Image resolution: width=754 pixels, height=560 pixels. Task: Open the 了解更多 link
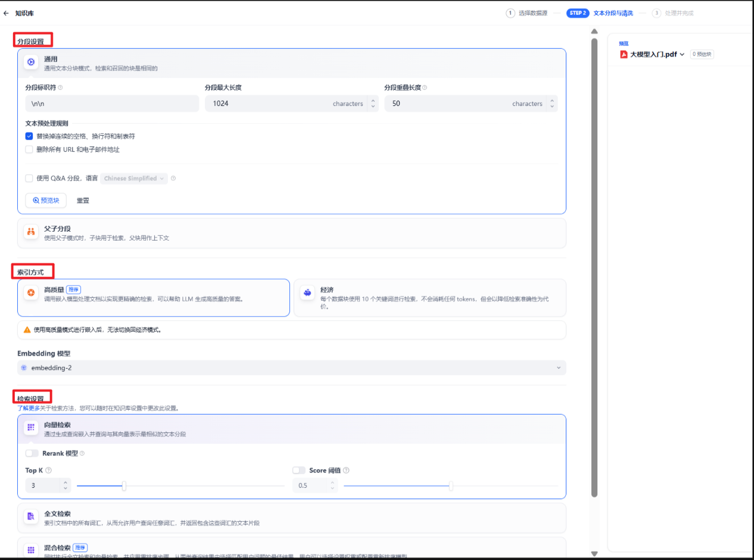29,409
